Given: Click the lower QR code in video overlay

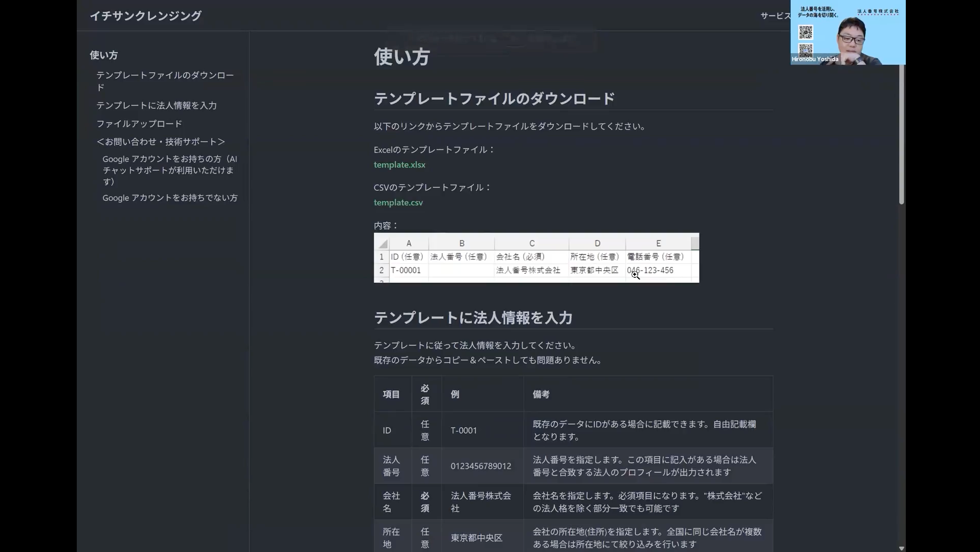Looking at the screenshot, I should [x=805, y=50].
